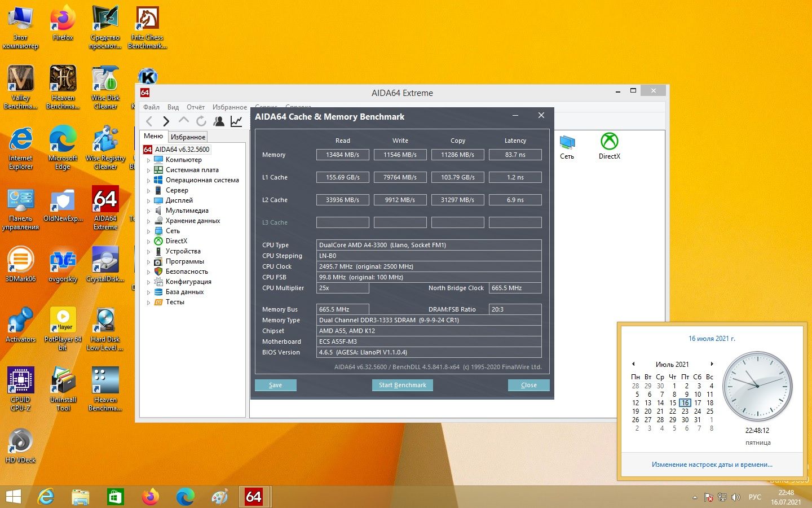
Task: Click the Memory Read value 13484 MB/s
Action: click(342, 155)
